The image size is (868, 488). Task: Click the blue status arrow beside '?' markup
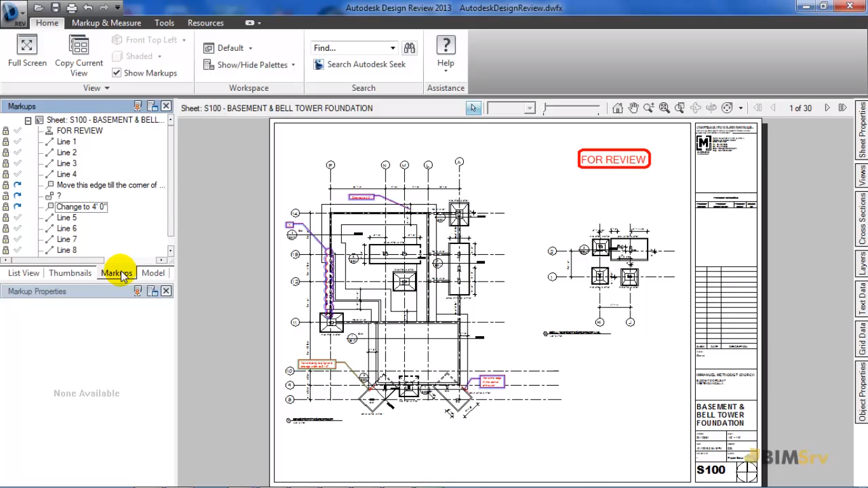pos(18,196)
